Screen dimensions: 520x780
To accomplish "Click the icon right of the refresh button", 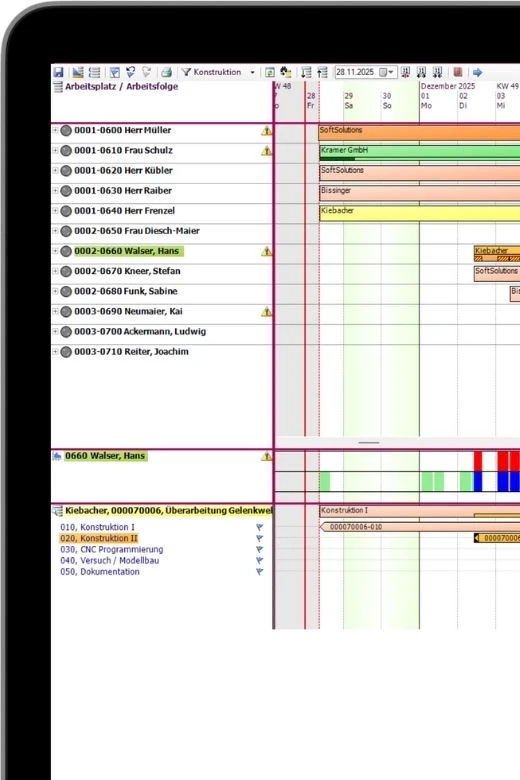I will (286, 72).
